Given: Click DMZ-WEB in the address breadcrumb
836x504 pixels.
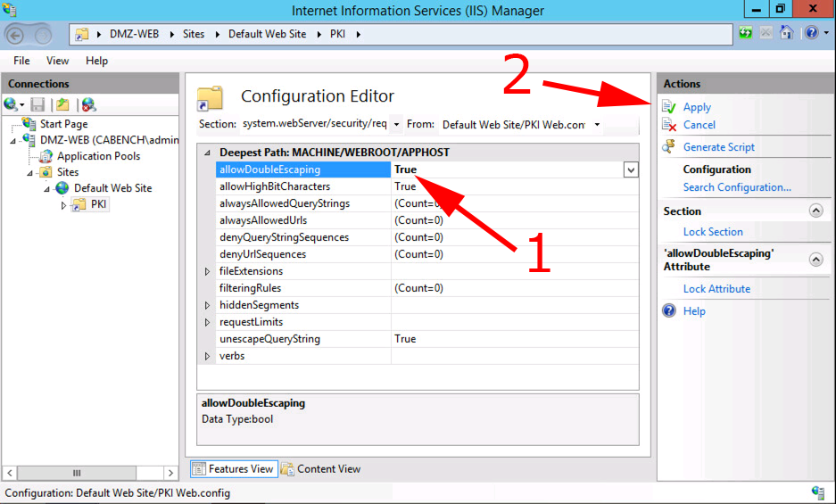Looking at the screenshot, I should (135, 34).
